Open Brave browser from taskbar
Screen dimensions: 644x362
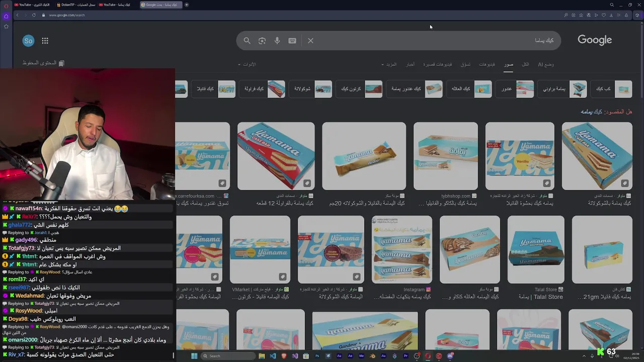[x=284, y=356]
